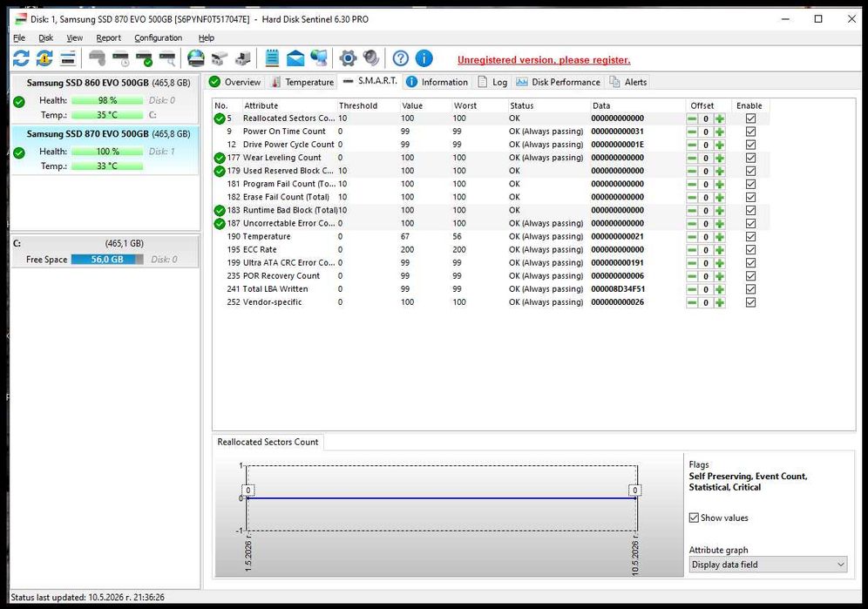Open the Attribute graph Display data field dropdown

pos(768,565)
